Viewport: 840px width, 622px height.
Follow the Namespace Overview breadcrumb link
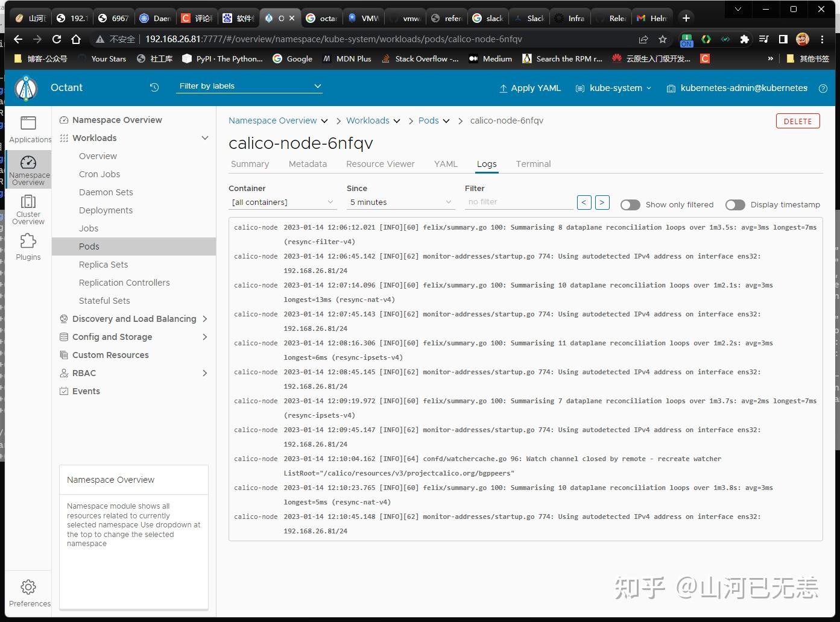point(273,121)
